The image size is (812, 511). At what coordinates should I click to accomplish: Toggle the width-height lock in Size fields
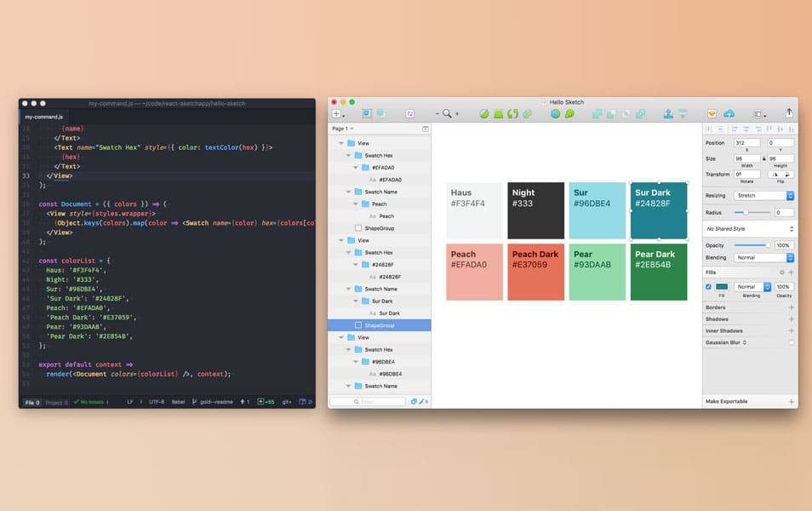(x=764, y=158)
